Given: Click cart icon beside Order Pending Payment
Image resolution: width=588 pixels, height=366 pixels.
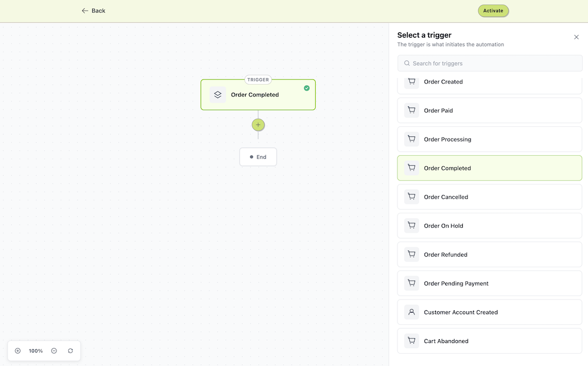Looking at the screenshot, I should pos(412,284).
